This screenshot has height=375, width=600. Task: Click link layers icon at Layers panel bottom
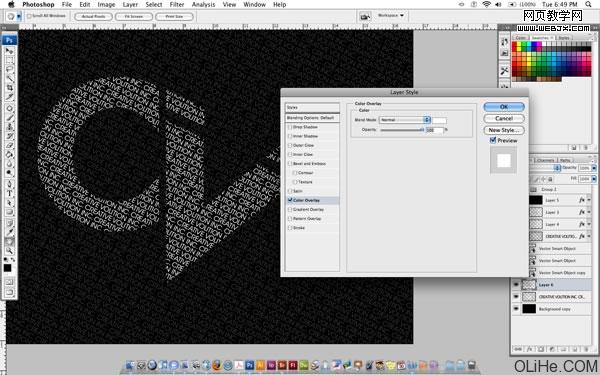(518, 349)
